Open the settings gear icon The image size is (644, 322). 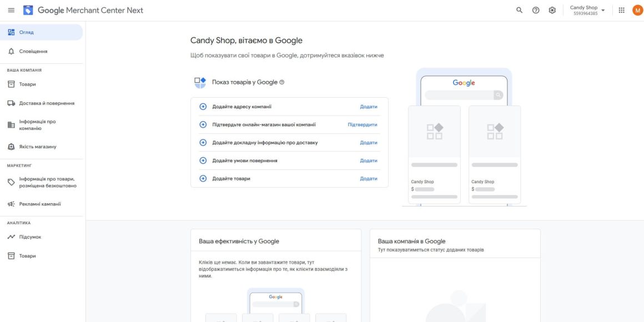552,10
